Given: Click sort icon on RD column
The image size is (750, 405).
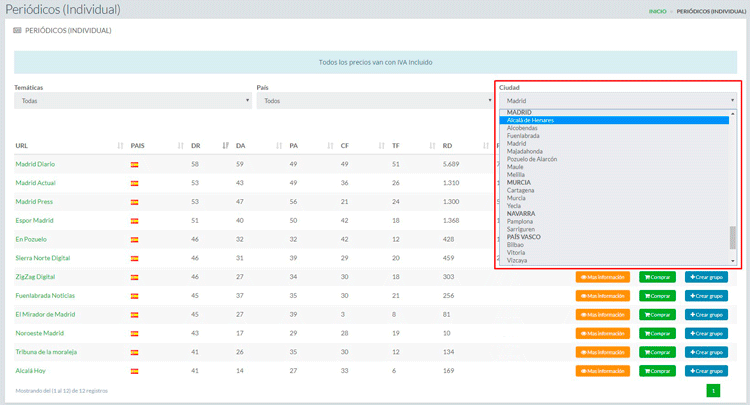Looking at the screenshot, I should coord(486,146).
